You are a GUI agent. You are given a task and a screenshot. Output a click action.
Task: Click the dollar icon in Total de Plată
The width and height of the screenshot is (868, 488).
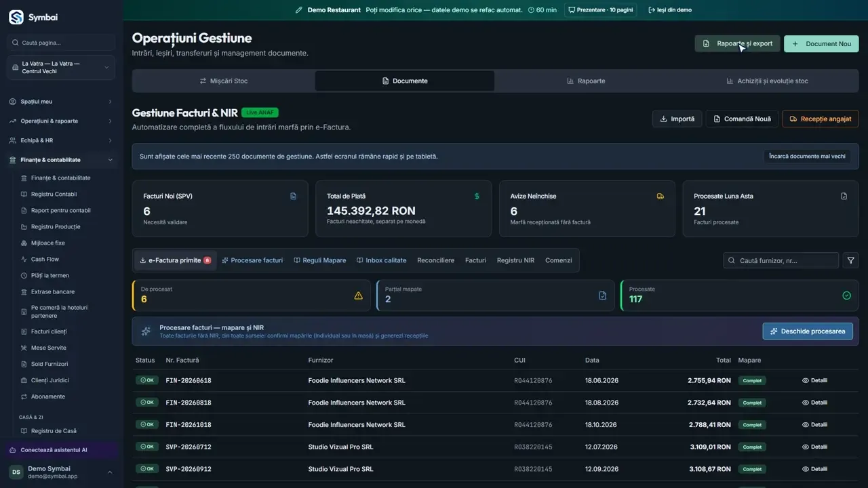coord(477,197)
